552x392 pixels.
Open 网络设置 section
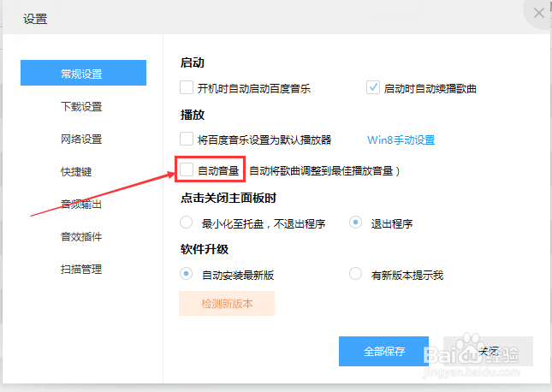click(81, 140)
